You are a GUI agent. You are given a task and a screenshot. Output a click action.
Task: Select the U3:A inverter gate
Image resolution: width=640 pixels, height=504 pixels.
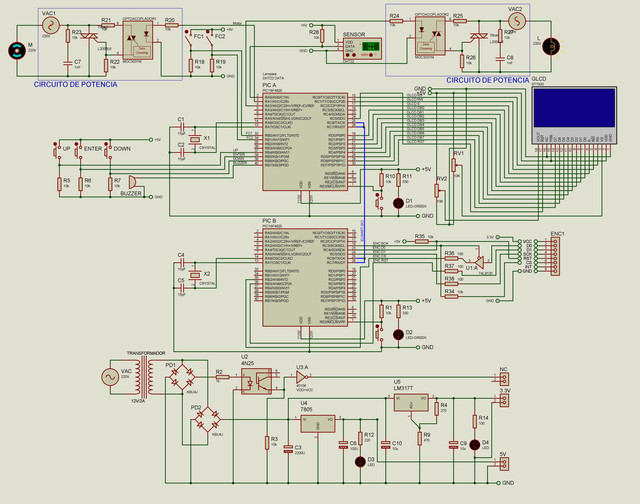302,377
